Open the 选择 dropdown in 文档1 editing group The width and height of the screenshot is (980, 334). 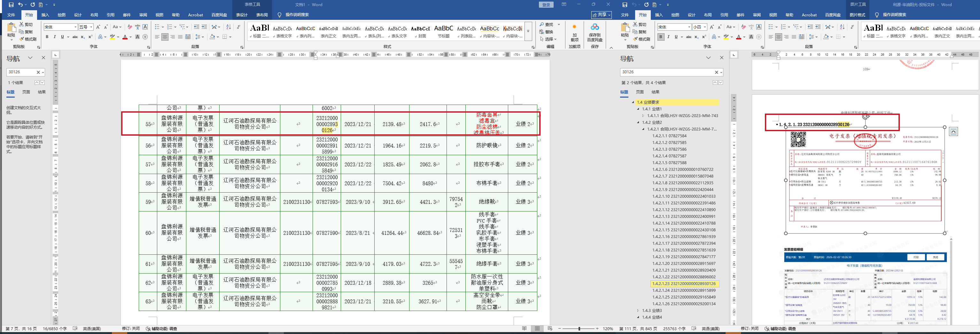[548, 39]
